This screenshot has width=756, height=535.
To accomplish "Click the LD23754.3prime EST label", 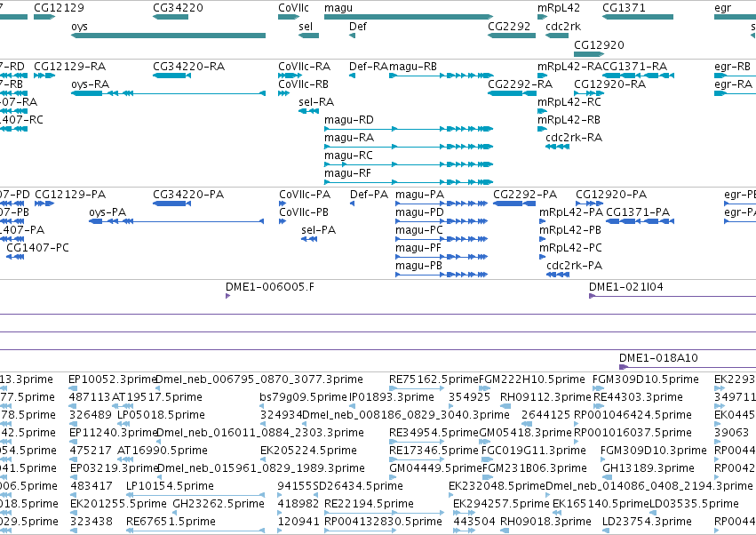I will coord(647,522).
